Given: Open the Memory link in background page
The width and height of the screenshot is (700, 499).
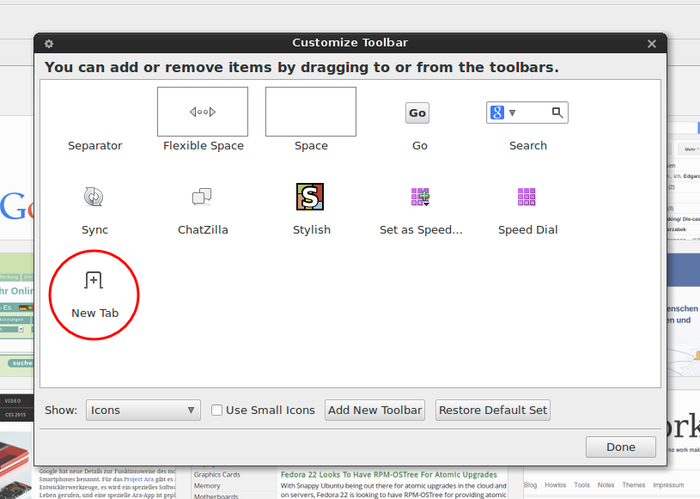Looking at the screenshot, I should (x=207, y=486).
